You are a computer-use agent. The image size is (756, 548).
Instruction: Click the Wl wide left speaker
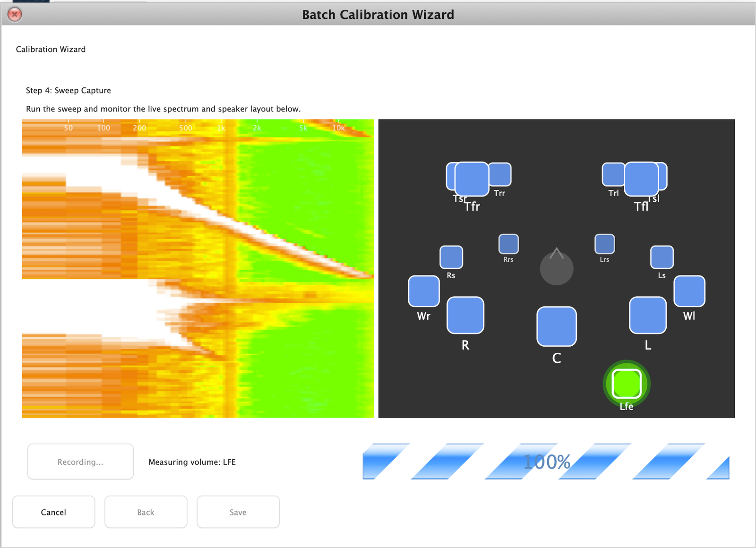tap(689, 291)
